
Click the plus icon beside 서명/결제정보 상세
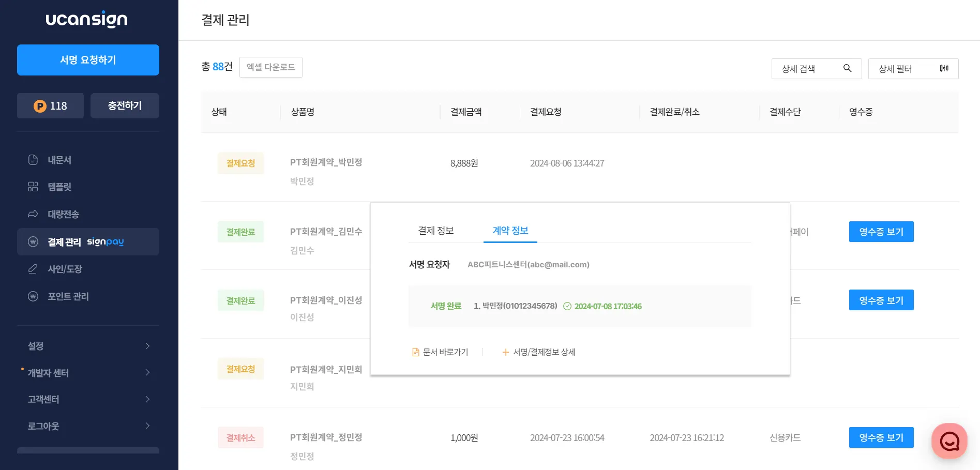(506, 352)
